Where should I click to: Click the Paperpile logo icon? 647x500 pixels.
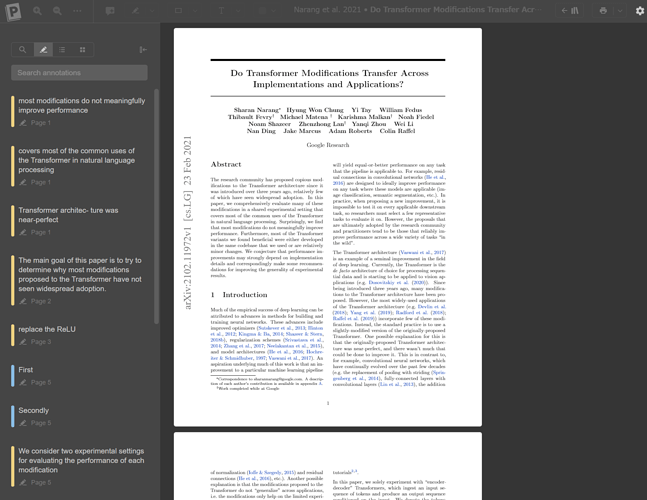pyautogui.click(x=13, y=11)
